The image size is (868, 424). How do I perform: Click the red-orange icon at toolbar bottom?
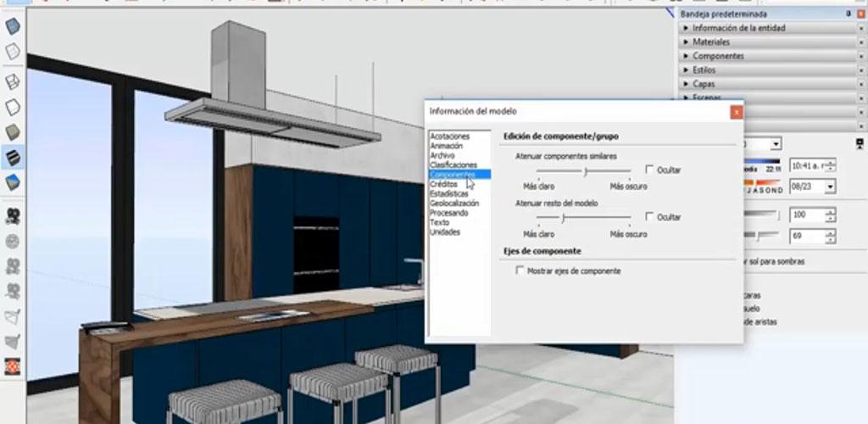pos(12,366)
